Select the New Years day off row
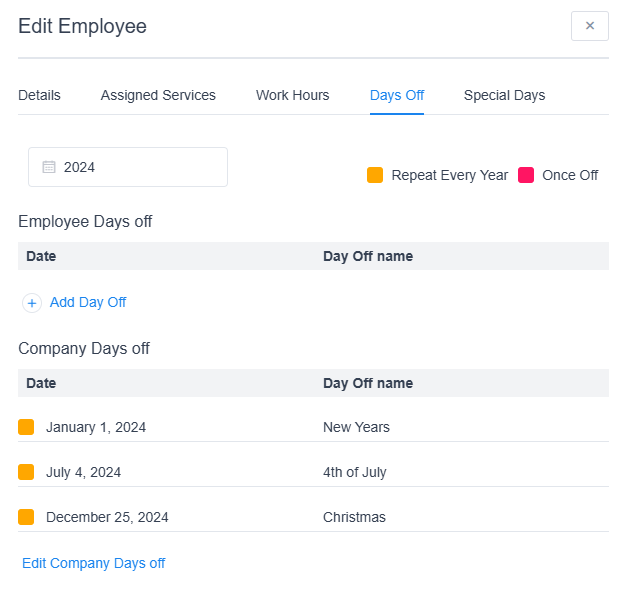 356,427
